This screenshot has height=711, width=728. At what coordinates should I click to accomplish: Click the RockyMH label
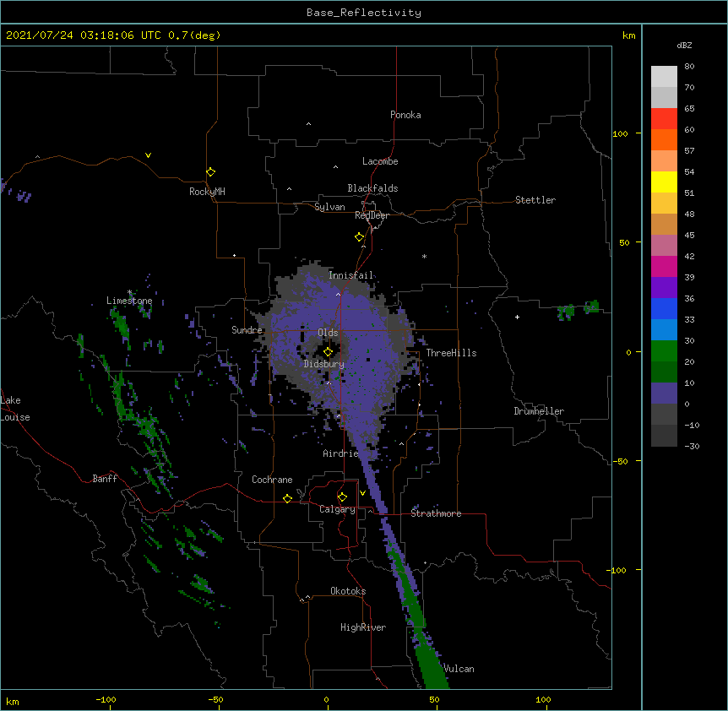tap(207, 192)
